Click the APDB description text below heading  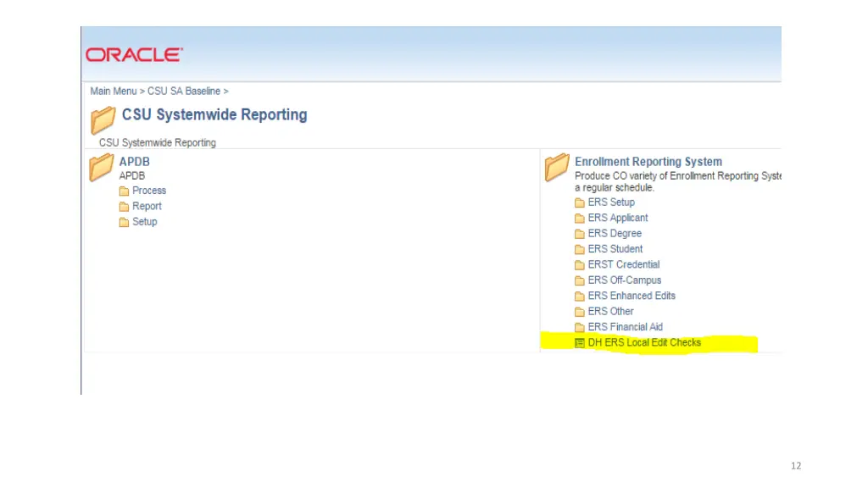click(x=131, y=176)
